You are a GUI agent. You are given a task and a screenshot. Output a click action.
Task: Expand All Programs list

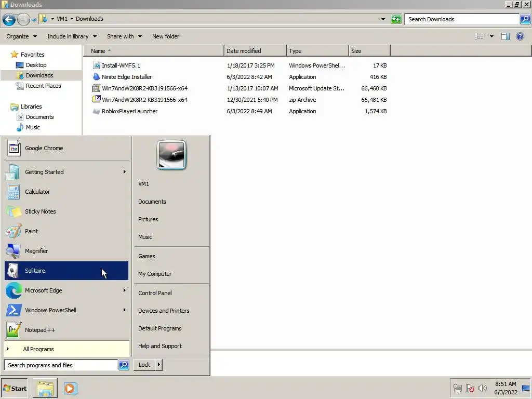[67, 349]
